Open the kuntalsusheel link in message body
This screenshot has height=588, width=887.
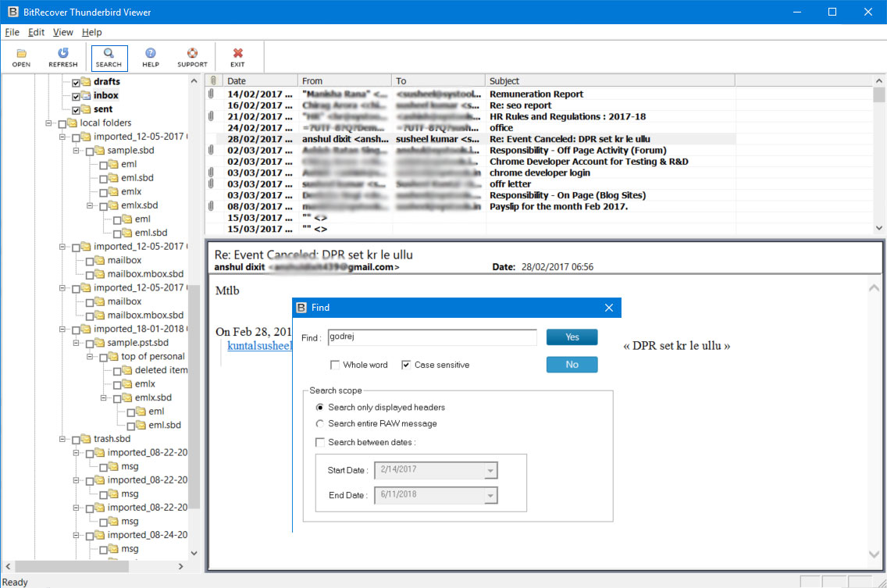click(260, 346)
